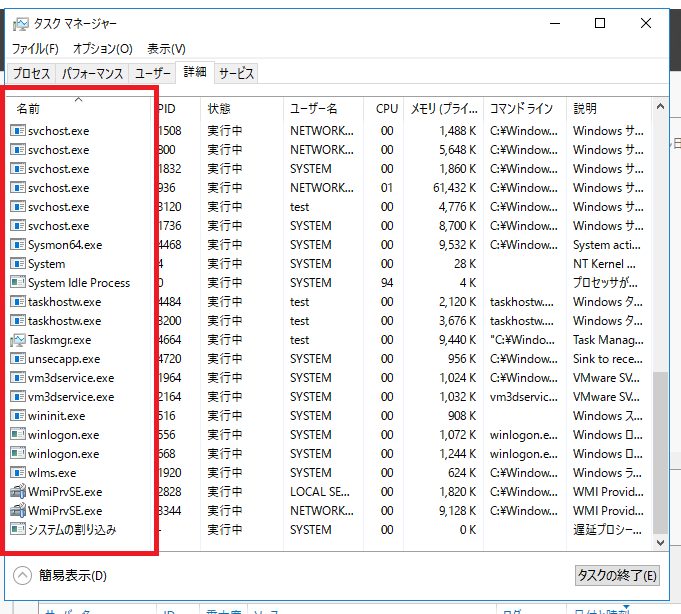681x614 pixels.
Task: Click the 遅延プロシー... description cell
Action: 607,529
